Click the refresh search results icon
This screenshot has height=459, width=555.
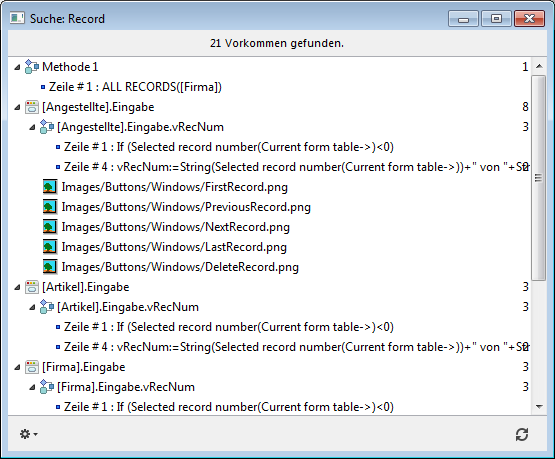coord(522,434)
